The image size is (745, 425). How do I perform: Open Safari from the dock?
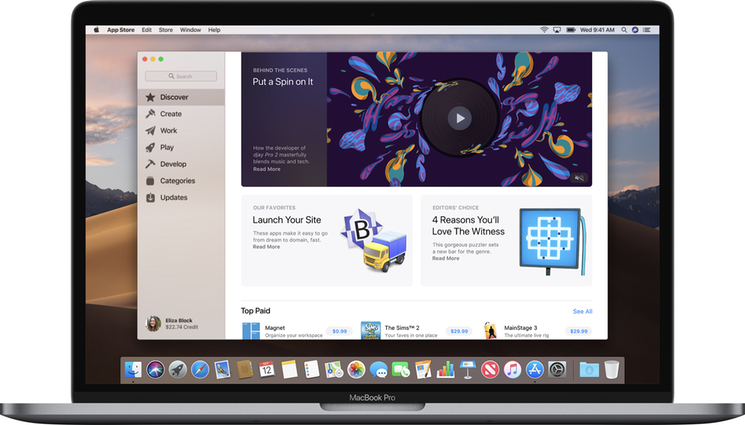point(200,370)
